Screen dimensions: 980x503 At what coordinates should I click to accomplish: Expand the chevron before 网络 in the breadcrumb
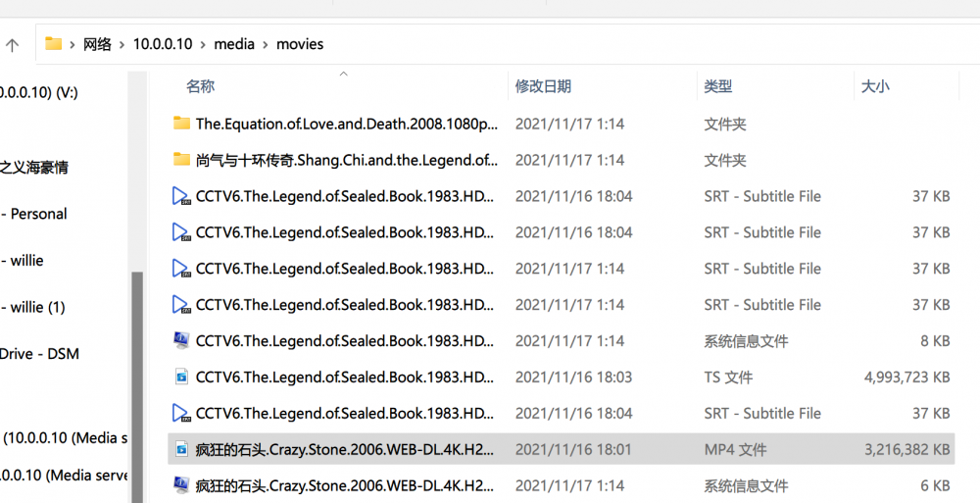point(73,44)
